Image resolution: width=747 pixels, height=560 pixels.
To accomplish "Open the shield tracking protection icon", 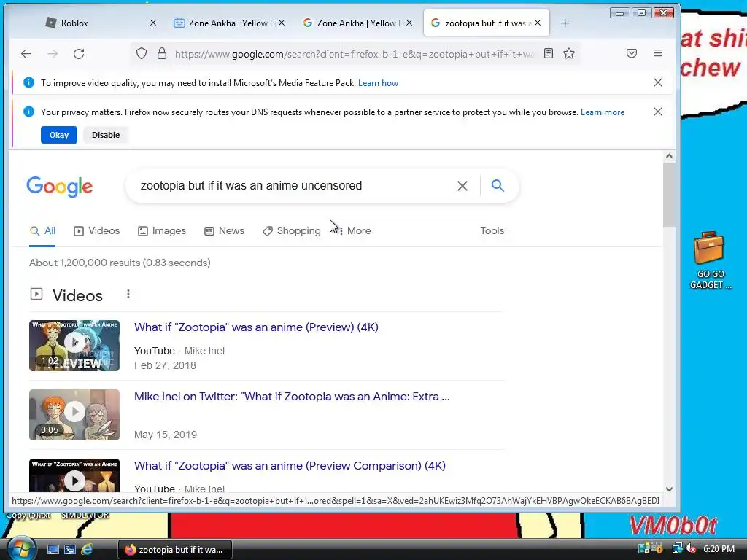I will [142, 53].
